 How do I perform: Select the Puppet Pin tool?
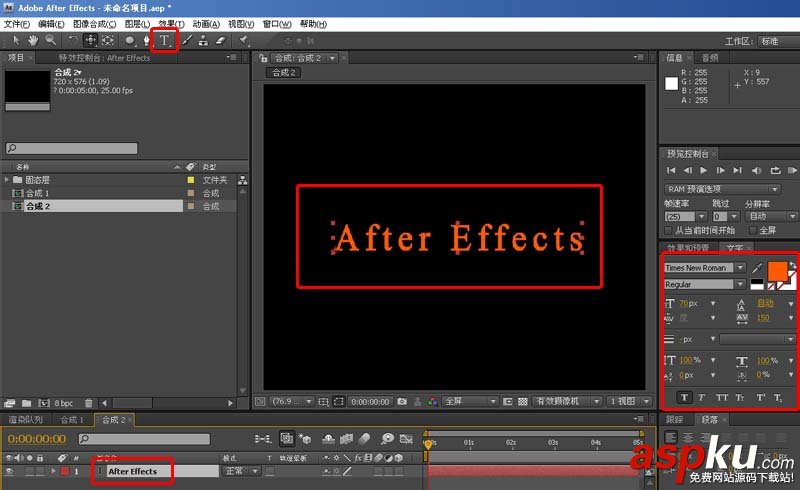tap(244, 40)
